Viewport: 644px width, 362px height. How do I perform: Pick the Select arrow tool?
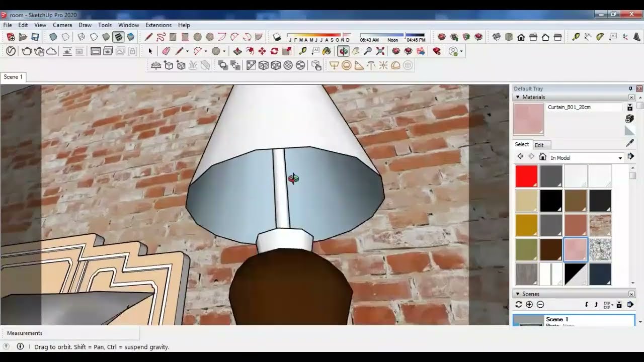point(150,51)
